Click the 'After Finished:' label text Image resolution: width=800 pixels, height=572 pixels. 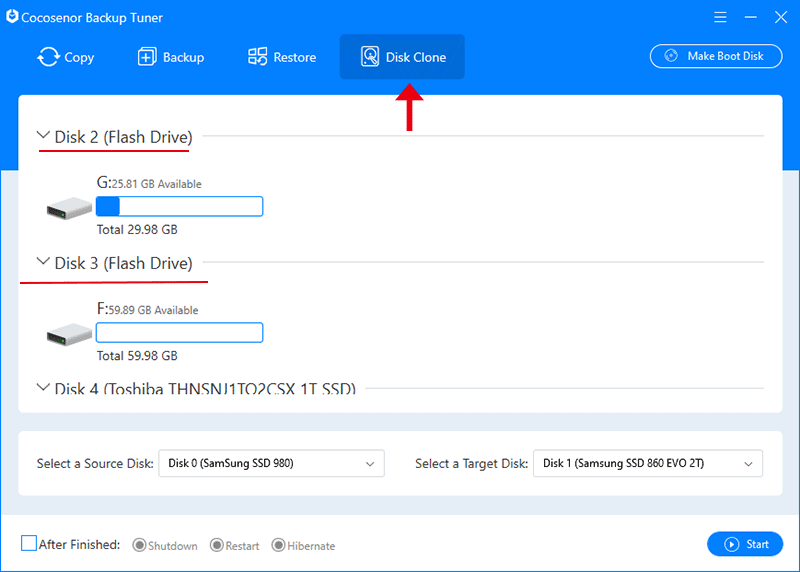pyautogui.click(x=80, y=544)
